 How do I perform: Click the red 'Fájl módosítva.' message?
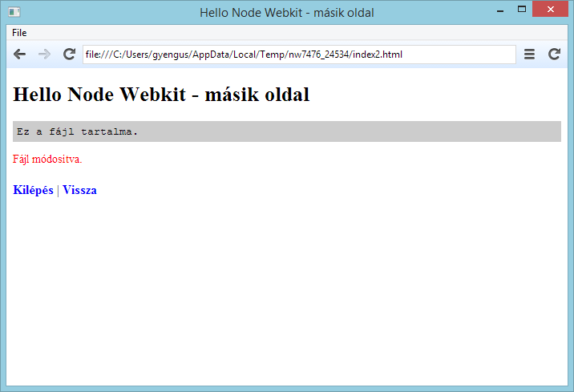[47, 159]
